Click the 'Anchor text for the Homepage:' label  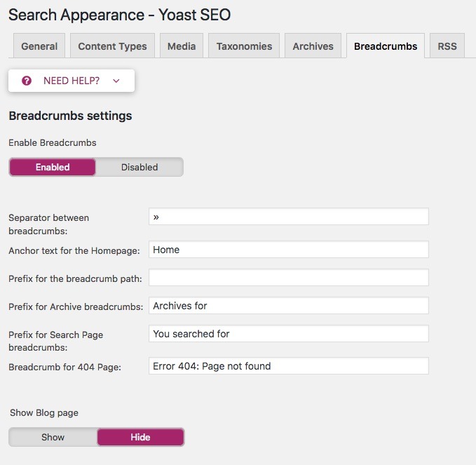(x=74, y=250)
